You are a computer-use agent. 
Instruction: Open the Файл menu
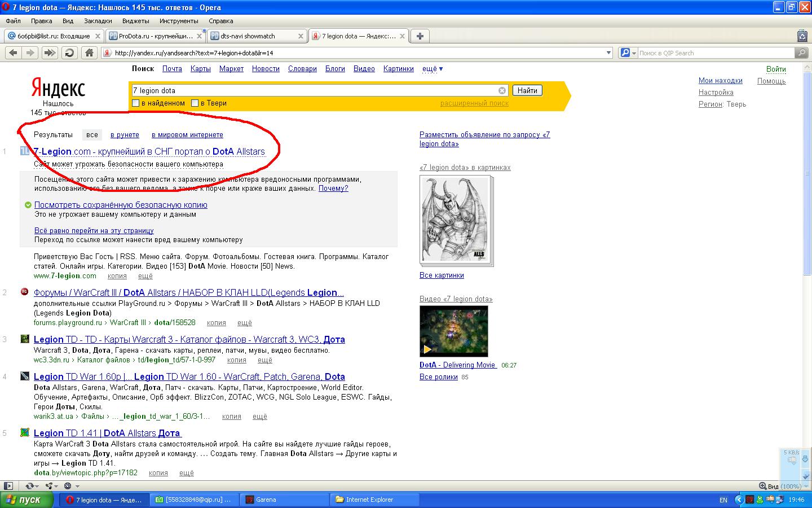(13, 21)
